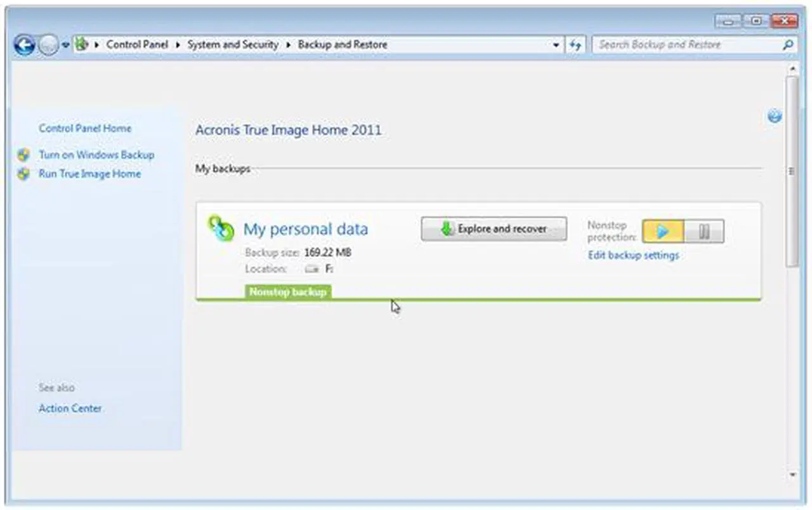
Task: Click the shield icon beside Run True Image Home
Action: [x=23, y=174]
